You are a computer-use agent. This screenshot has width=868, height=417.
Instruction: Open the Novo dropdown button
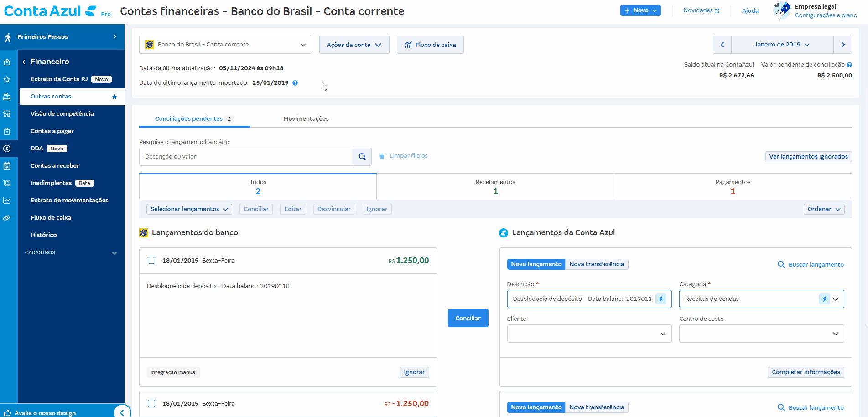pyautogui.click(x=640, y=10)
